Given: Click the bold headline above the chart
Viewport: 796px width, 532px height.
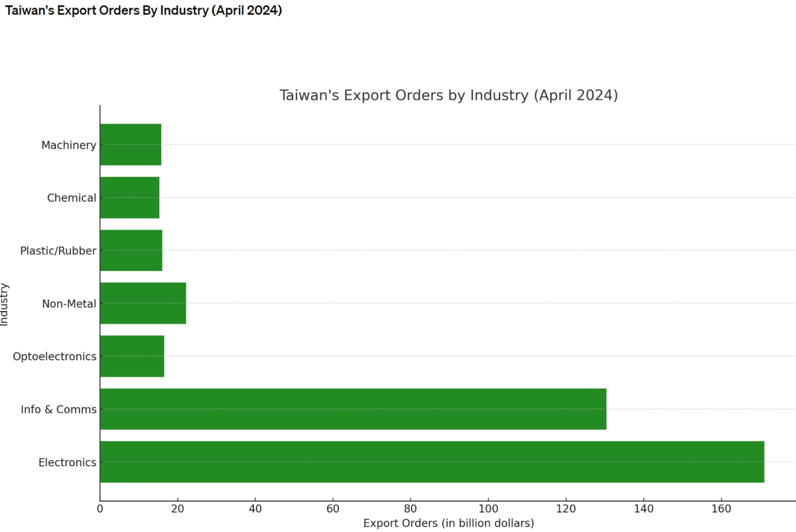Looking at the screenshot, I should tap(144, 11).
